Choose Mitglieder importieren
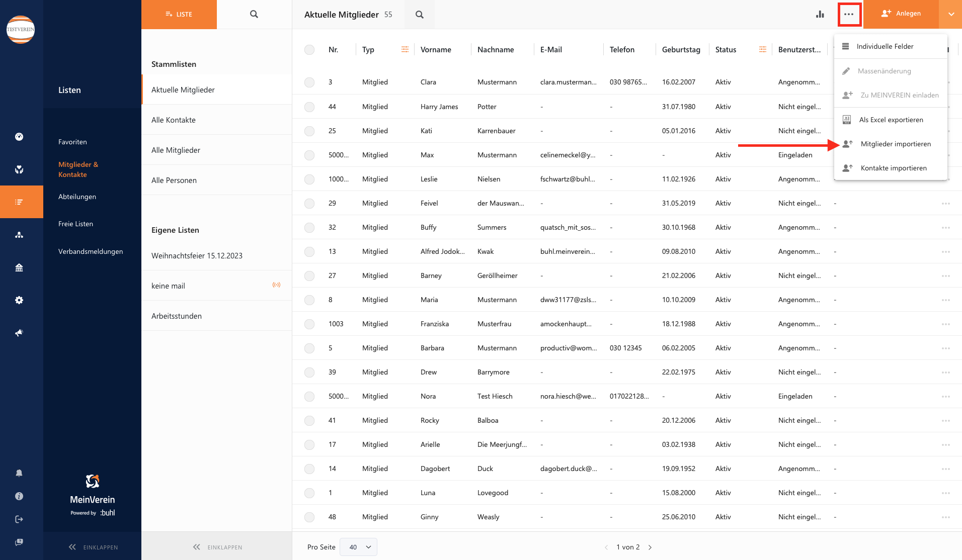The width and height of the screenshot is (962, 560). [x=891, y=144]
